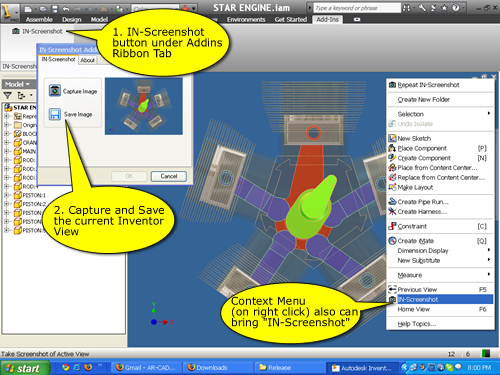The image size is (500, 375).
Task: Click the captured engine preview thumbnail
Action: (144, 106)
